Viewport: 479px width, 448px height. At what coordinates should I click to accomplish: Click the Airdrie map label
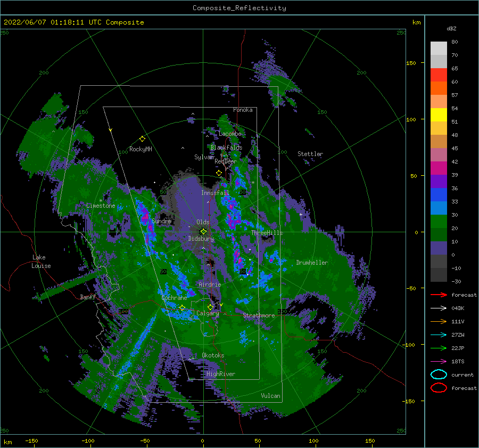(x=210, y=284)
